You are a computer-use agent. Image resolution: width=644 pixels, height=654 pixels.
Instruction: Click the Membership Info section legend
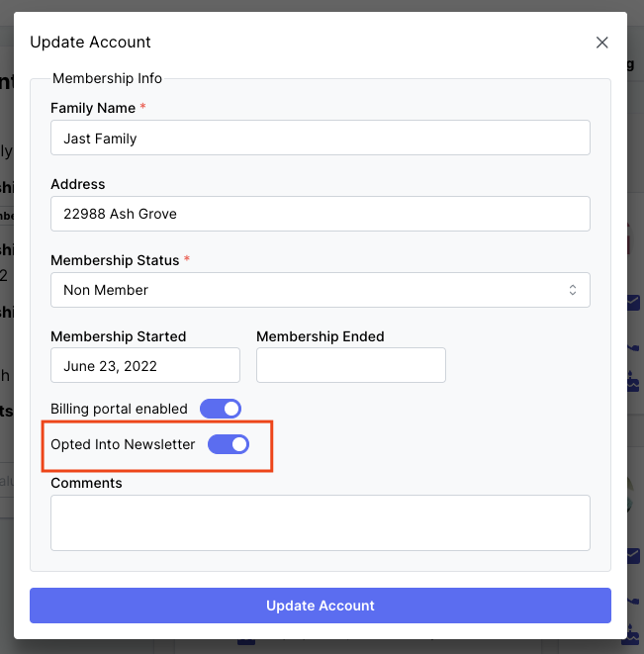(x=107, y=78)
